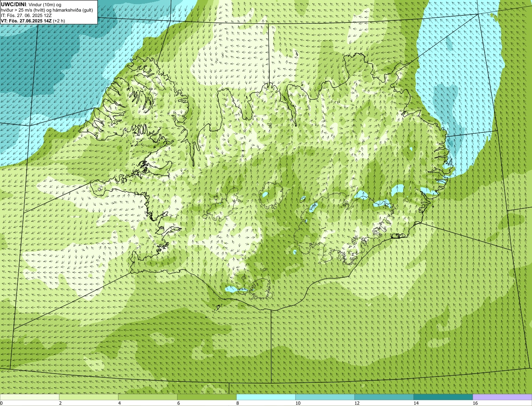532x406 pixels.
Task: Click the "VT: Fös. 27.06.2025 14Z (+2 h)" line
Action: [33, 20]
